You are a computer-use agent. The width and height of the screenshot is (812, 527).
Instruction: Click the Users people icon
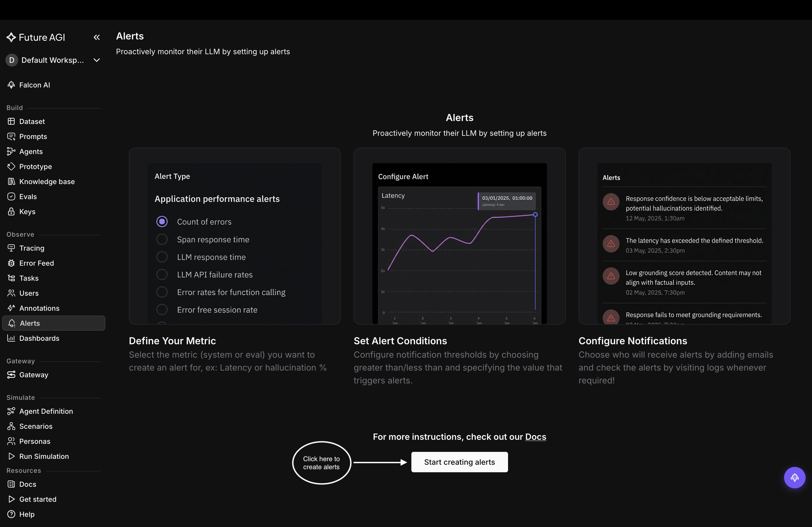pyautogui.click(x=11, y=293)
